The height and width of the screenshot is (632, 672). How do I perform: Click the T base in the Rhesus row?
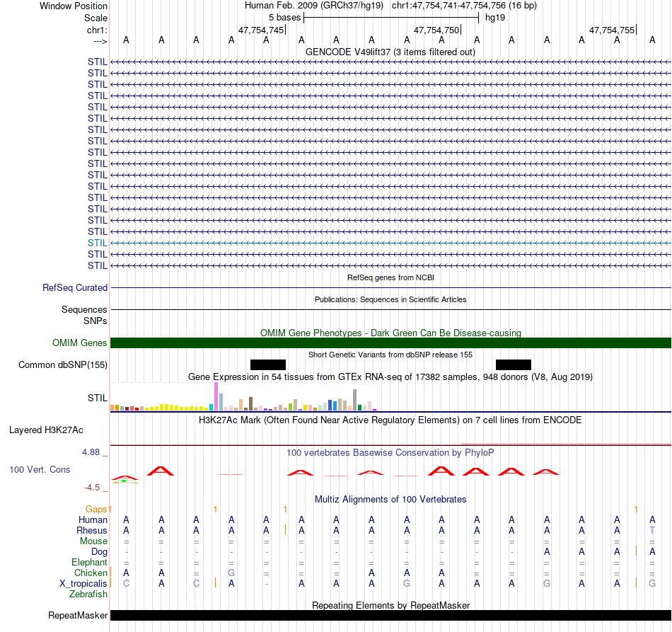click(652, 530)
